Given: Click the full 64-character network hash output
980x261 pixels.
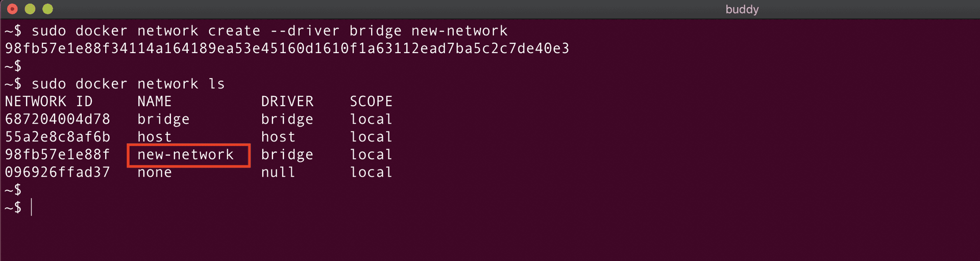Looking at the screenshot, I should [x=287, y=49].
